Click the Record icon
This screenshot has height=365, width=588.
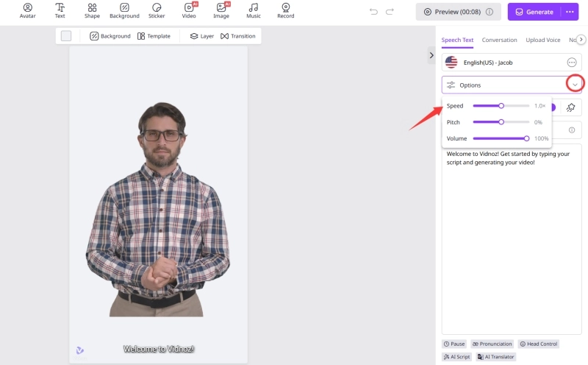(x=286, y=10)
